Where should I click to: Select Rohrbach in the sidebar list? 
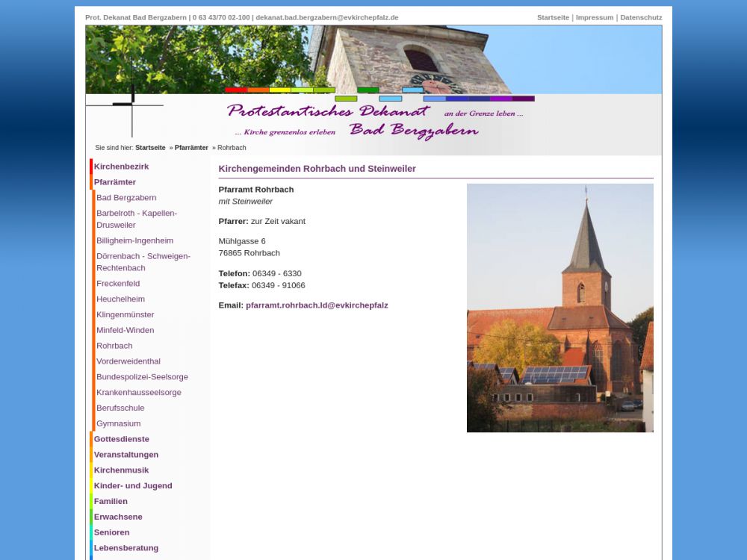[x=114, y=346]
